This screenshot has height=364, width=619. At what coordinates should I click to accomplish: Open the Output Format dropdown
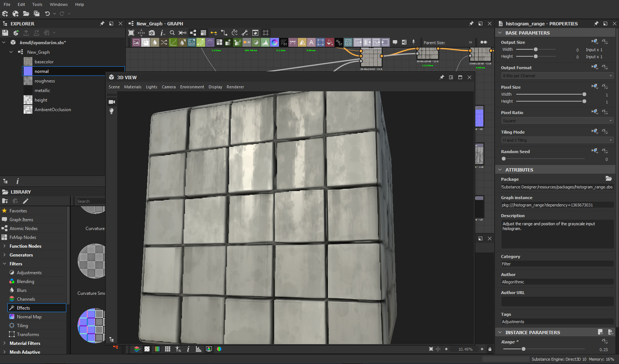point(556,75)
